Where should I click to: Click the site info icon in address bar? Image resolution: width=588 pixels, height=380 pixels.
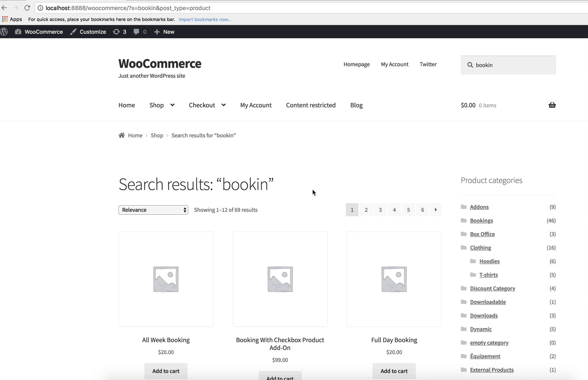coord(40,8)
